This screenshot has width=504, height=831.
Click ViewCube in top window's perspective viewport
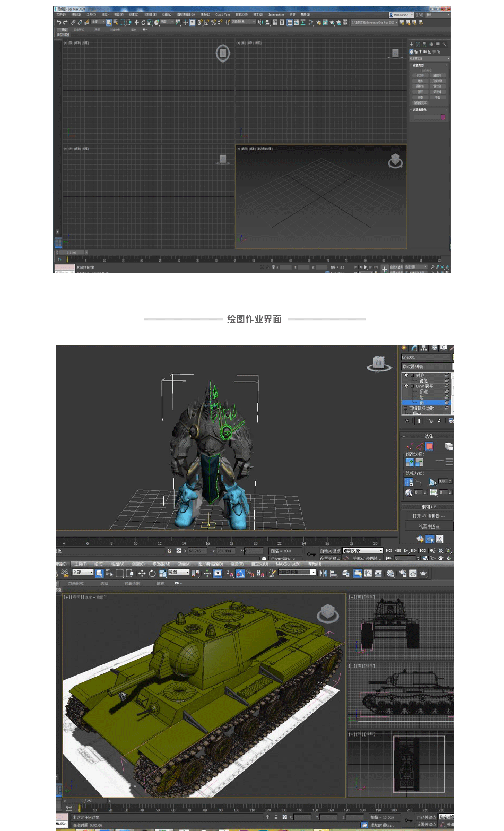395,161
